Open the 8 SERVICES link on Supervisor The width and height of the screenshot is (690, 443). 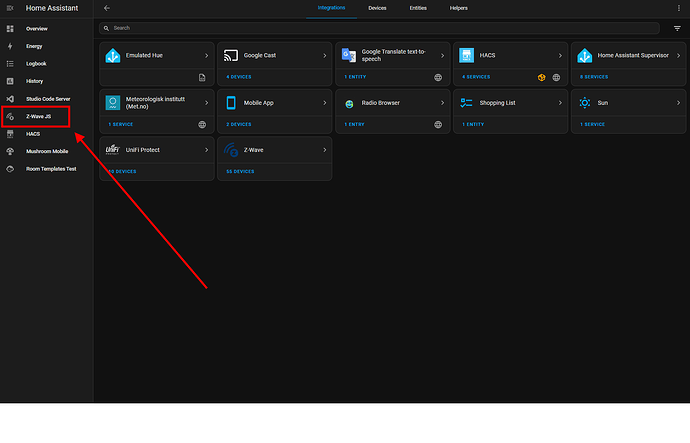pos(594,77)
